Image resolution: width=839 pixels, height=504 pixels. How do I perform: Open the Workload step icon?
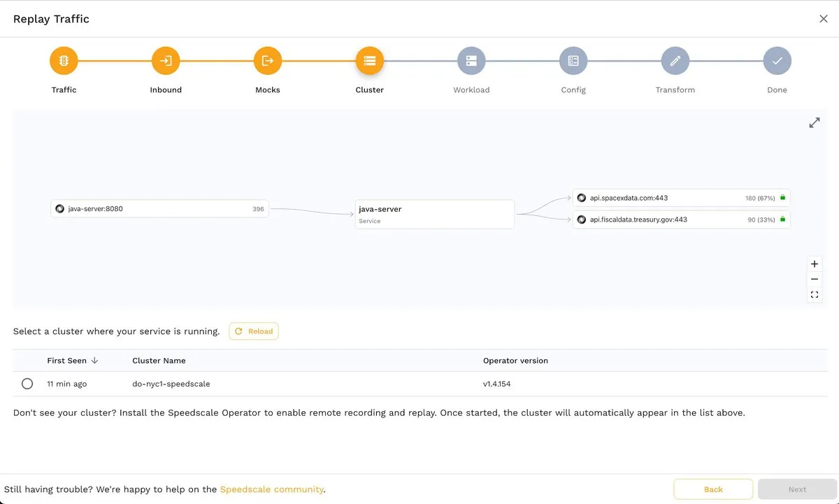(x=471, y=61)
